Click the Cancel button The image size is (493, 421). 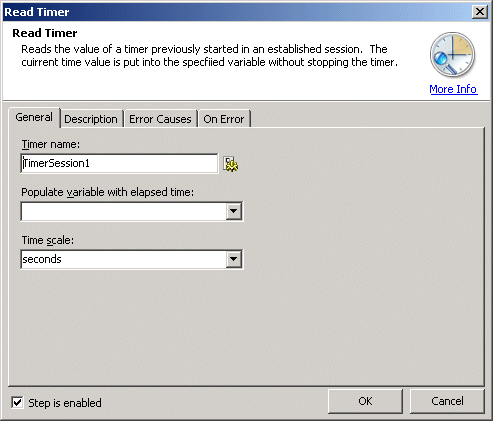[x=447, y=401]
